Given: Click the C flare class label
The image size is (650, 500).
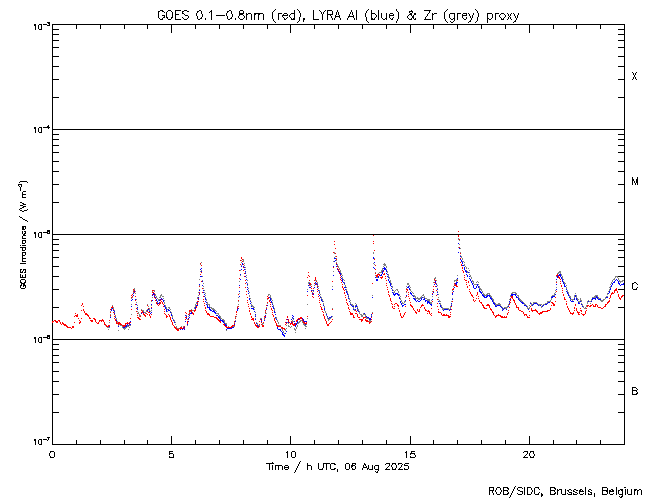Looking at the screenshot, I should pyautogui.click(x=634, y=287).
